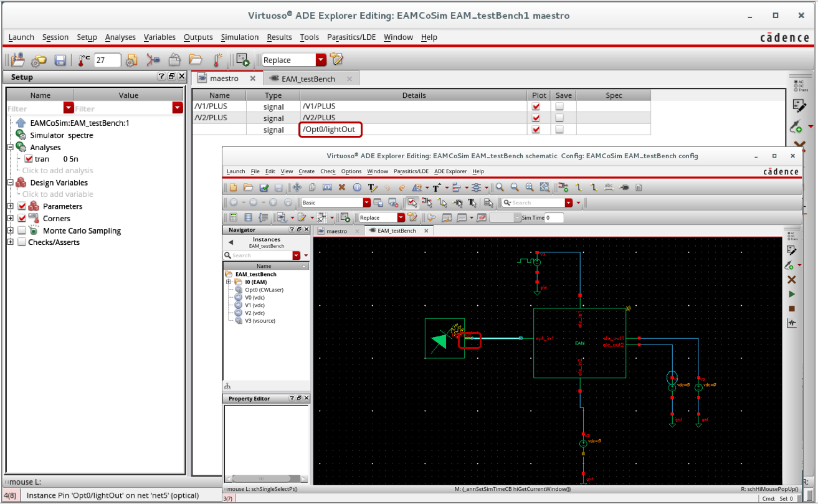Open ADE Explorer menu in schematic window

point(450,171)
